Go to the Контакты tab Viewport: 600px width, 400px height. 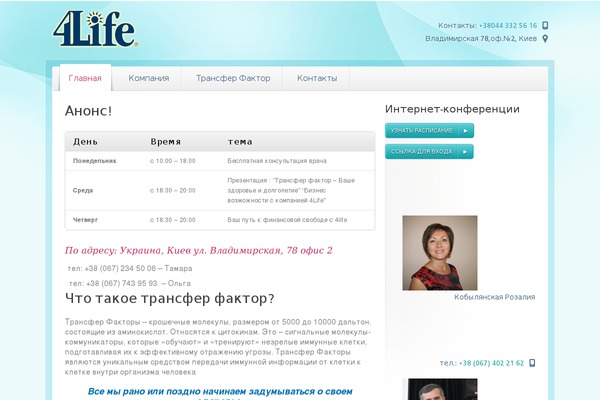317,78
